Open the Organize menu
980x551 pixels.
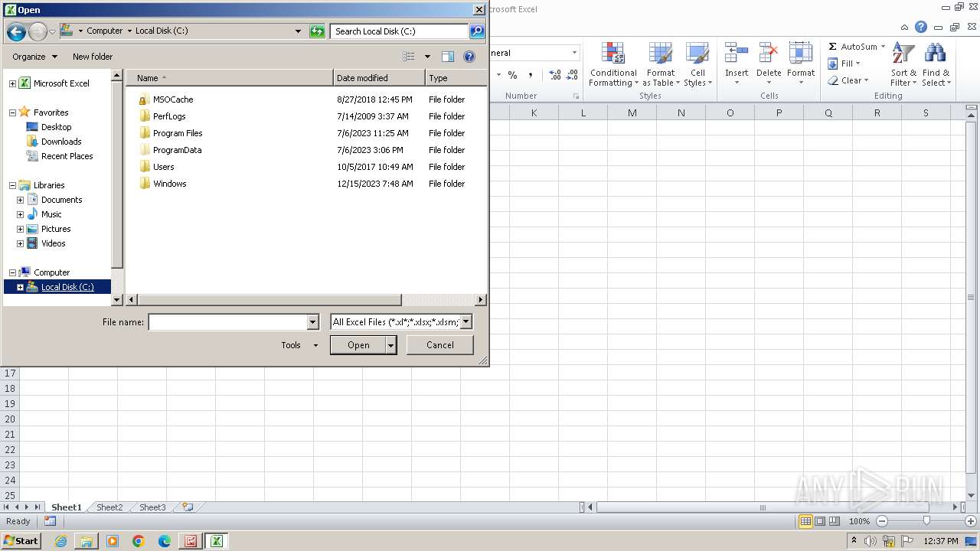34,57
